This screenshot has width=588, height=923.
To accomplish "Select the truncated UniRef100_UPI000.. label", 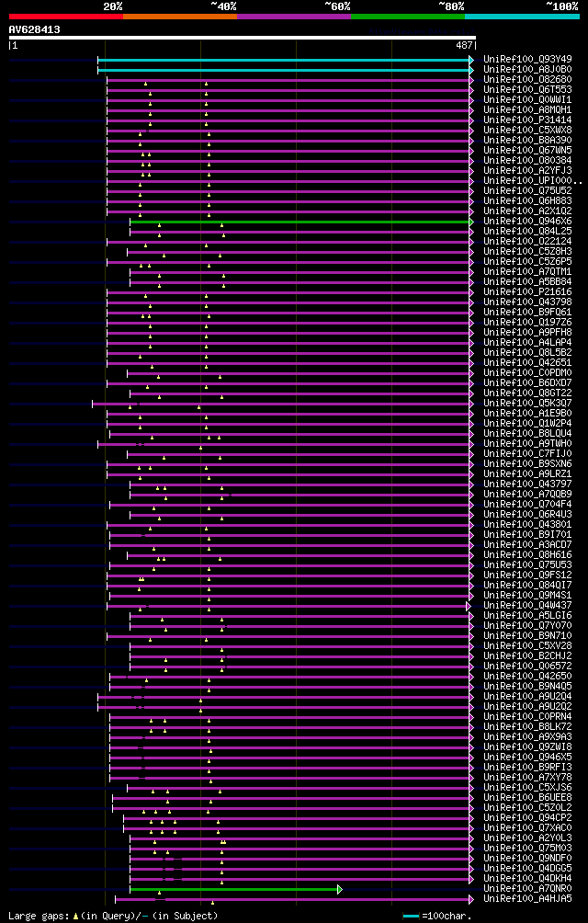I will point(533,181).
